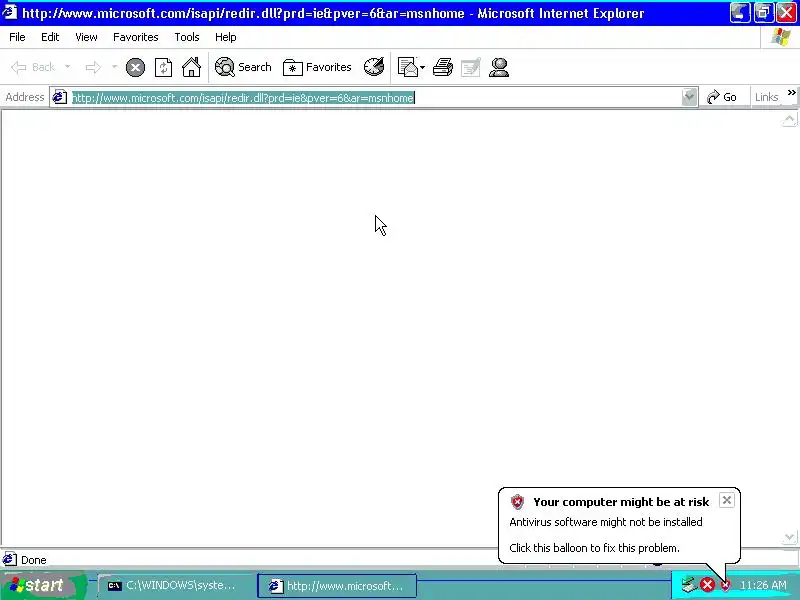Click the 'Your computer might be at risk' balloon title
800x600 pixels.
click(621, 502)
